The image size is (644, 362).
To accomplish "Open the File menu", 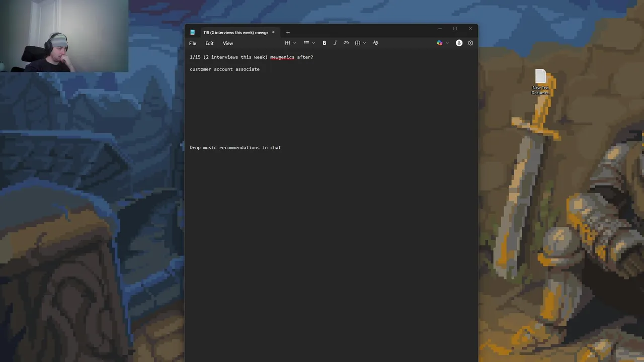I will click(193, 43).
